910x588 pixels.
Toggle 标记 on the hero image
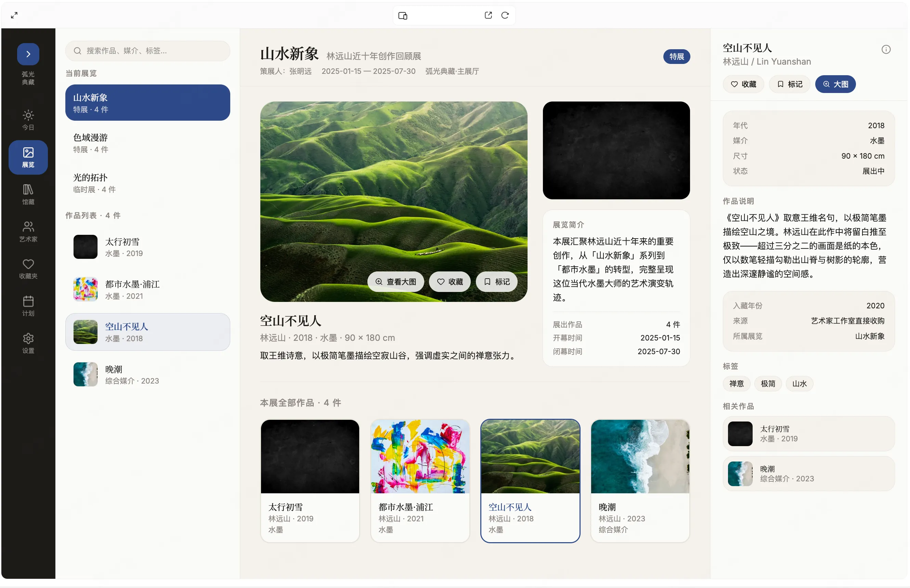coord(496,282)
